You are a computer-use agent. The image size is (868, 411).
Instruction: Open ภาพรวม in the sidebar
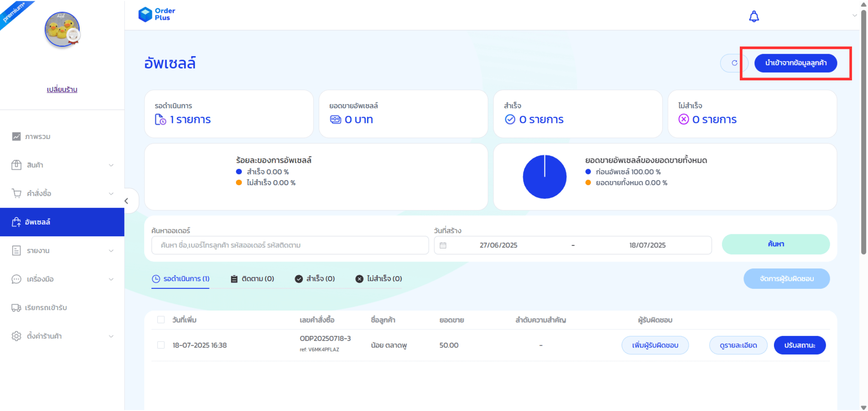62,137
